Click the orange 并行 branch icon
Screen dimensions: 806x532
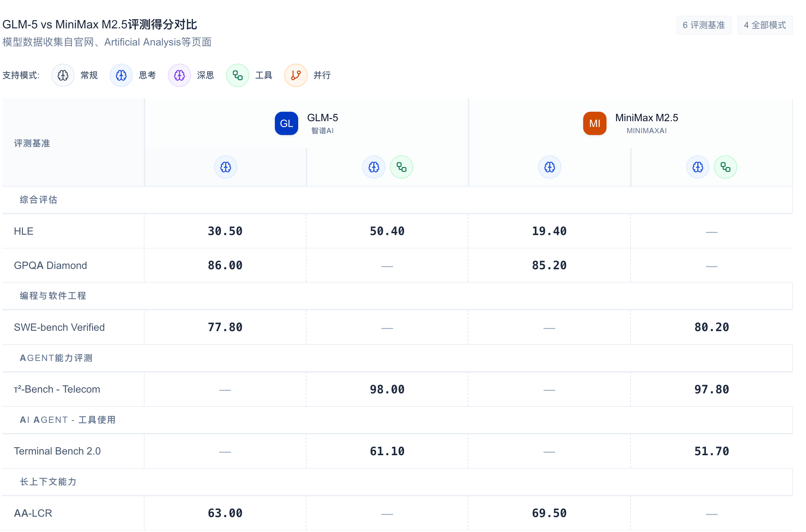pos(296,75)
